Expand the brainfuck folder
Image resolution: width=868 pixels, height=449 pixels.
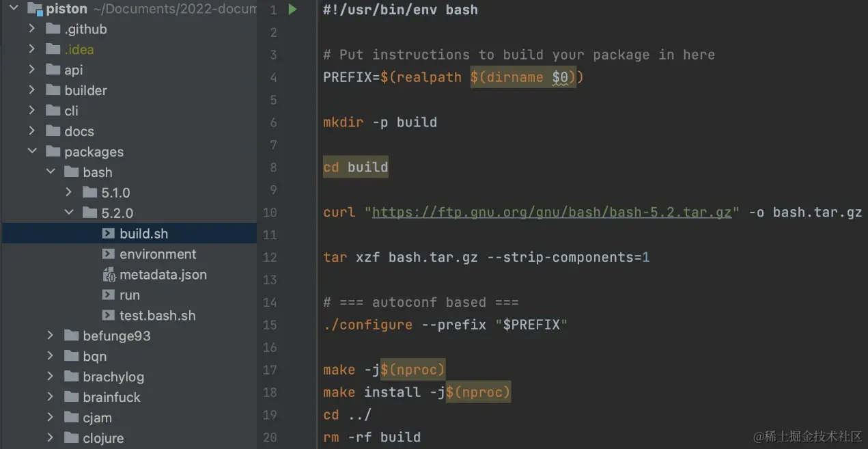click(50, 397)
